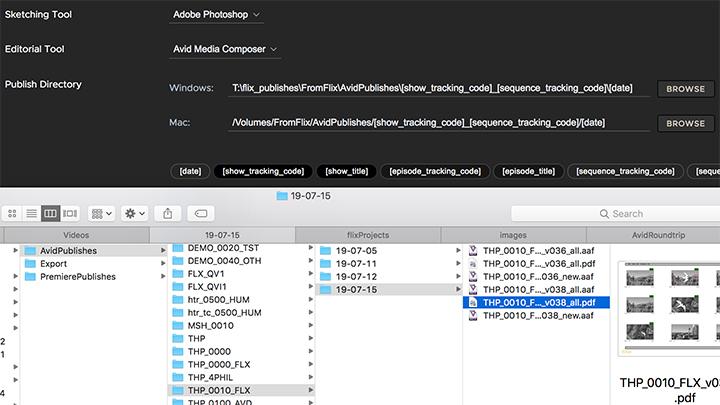Click the Share icon in Finder toolbar
The height and width of the screenshot is (405, 720).
pos(168,214)
